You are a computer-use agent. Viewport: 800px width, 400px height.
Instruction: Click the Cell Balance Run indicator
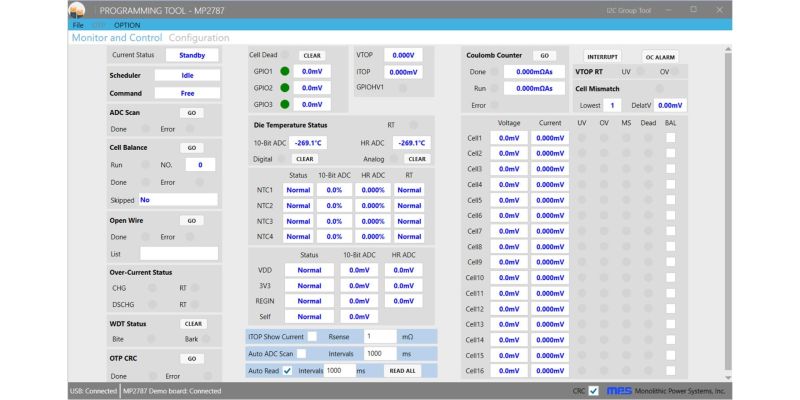(145, 165)
